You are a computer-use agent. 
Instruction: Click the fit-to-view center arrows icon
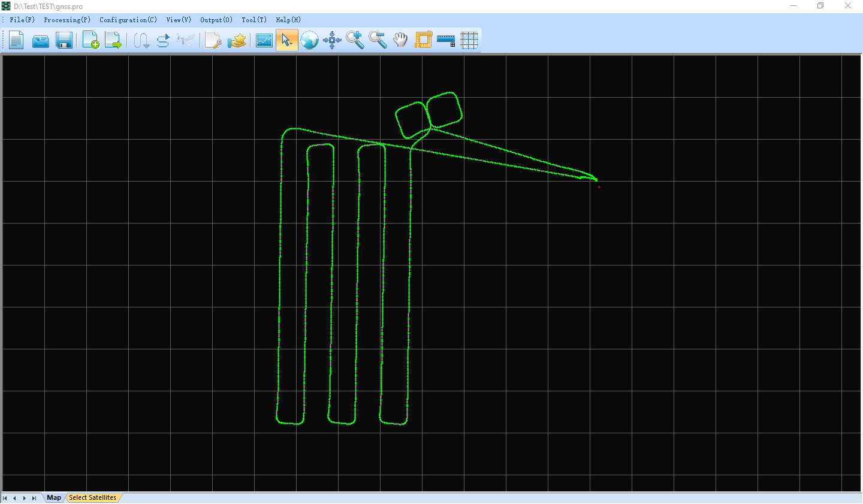tap(332, 40)
